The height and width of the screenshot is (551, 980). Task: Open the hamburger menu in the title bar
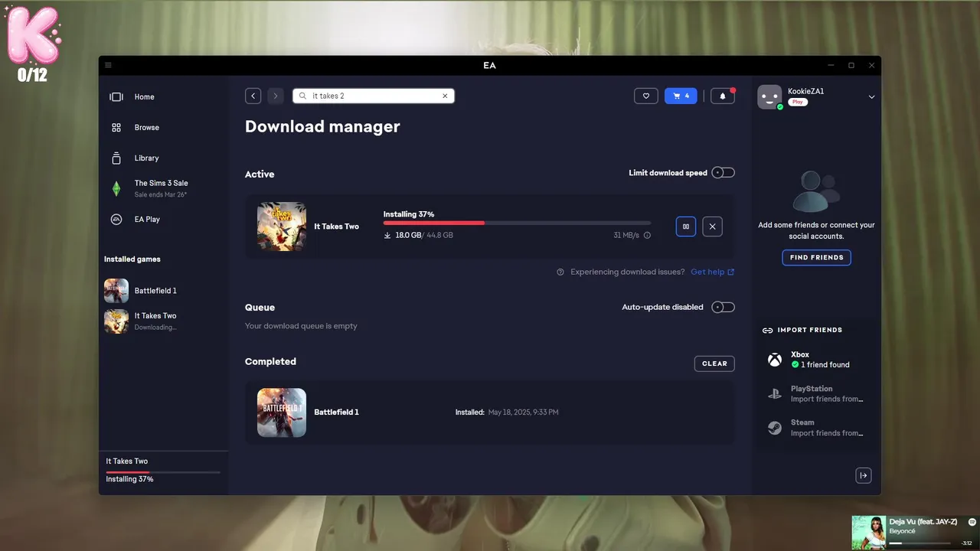(108, 65)
